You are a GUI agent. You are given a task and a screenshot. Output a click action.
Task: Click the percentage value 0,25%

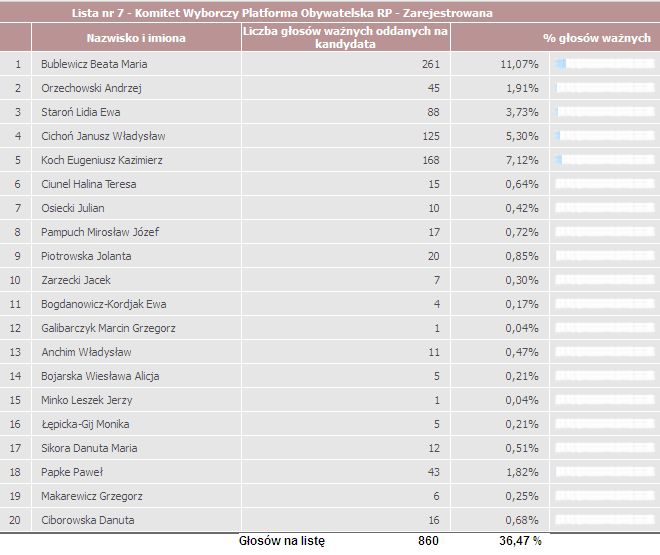point(522,496)
